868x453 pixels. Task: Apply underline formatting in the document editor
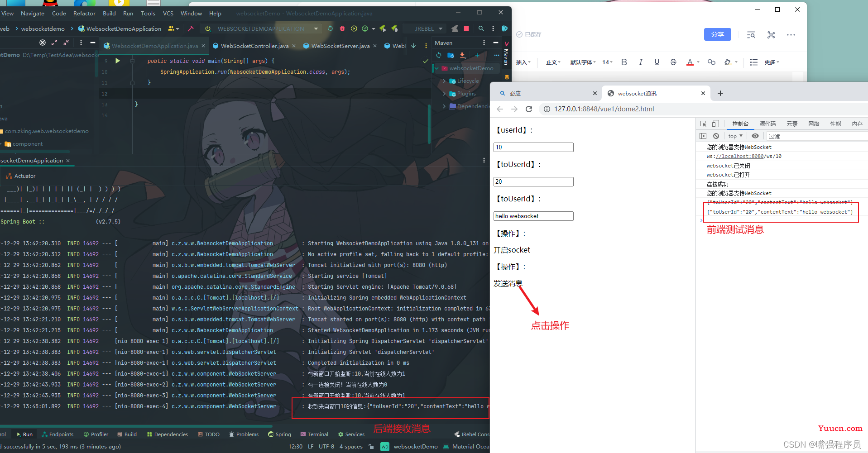657,62
